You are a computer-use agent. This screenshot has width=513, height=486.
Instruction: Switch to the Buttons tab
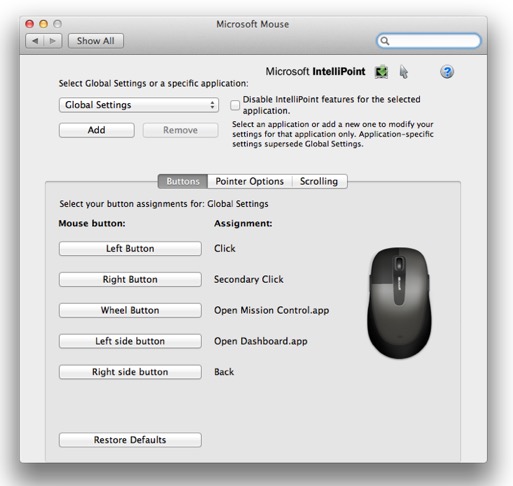coord(183,181)
